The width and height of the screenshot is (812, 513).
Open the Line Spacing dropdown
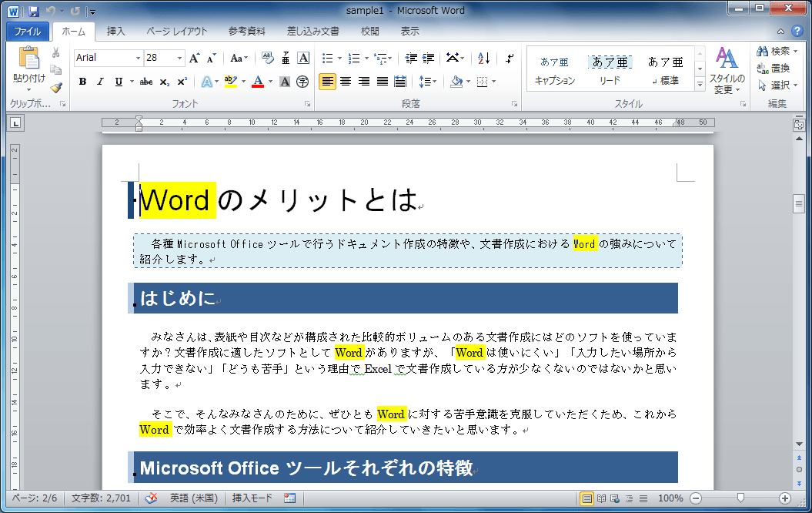[x=428, y=82]
